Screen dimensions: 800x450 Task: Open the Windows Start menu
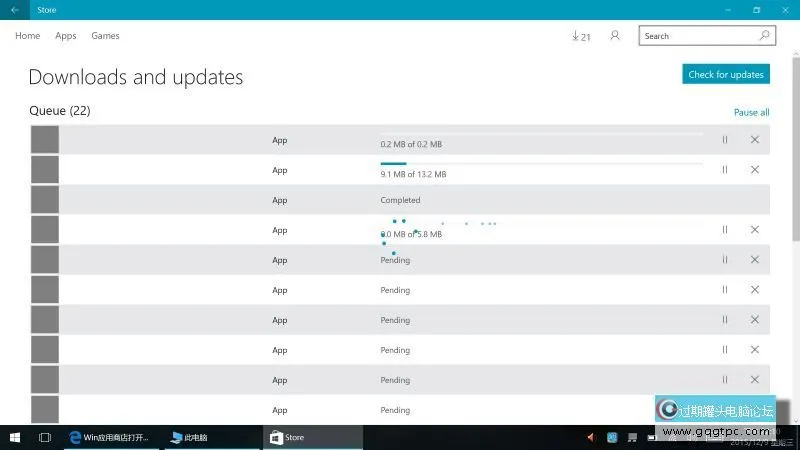click(15, 437)
